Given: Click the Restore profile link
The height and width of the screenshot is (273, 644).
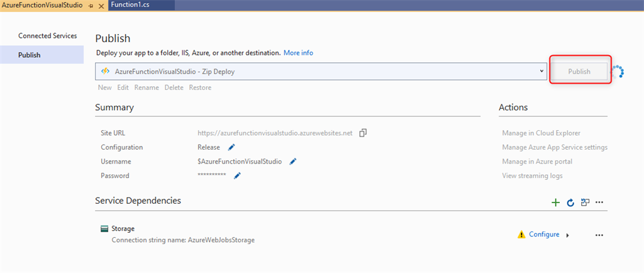Looking at the screenshot, I should 200,87.
